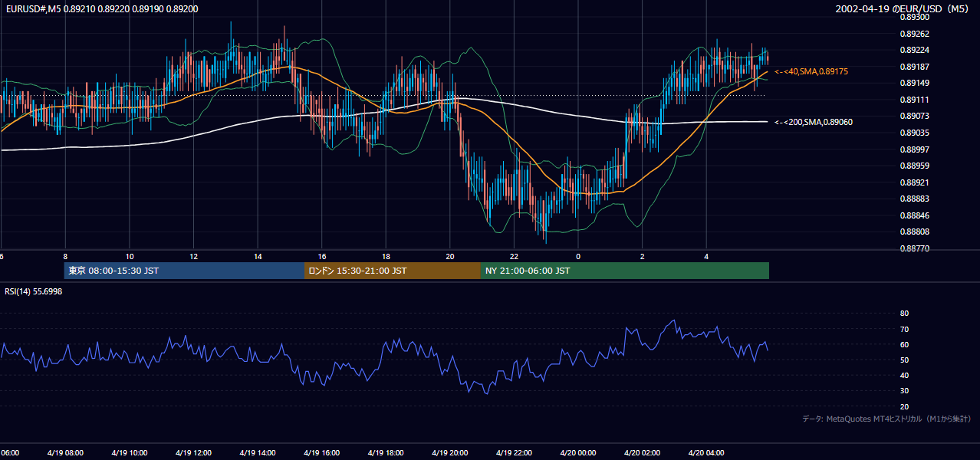Image resolution: width=980 pixels, height=460 pixels.
Task: Select the white 200 SMA 0.89060 label
Action: tap(814, 122)
